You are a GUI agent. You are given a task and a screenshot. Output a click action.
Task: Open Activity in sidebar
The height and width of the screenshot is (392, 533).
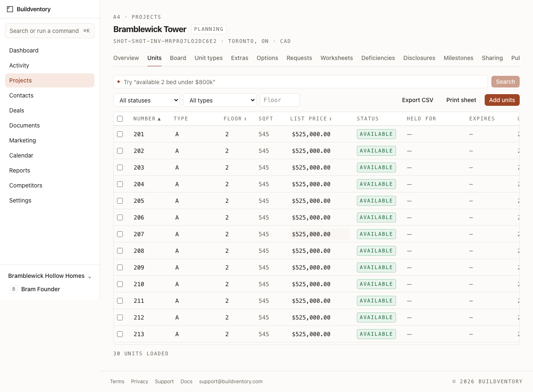tap(50, 65)
